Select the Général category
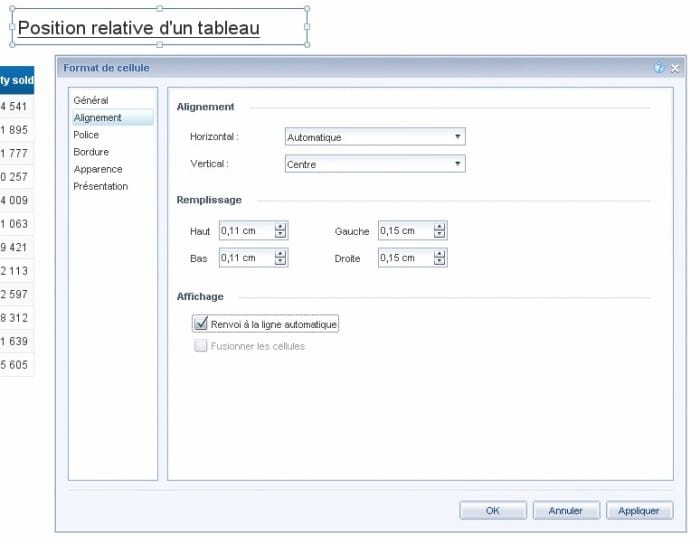Viewport: 700px width, 544px height. coord(91,101)
